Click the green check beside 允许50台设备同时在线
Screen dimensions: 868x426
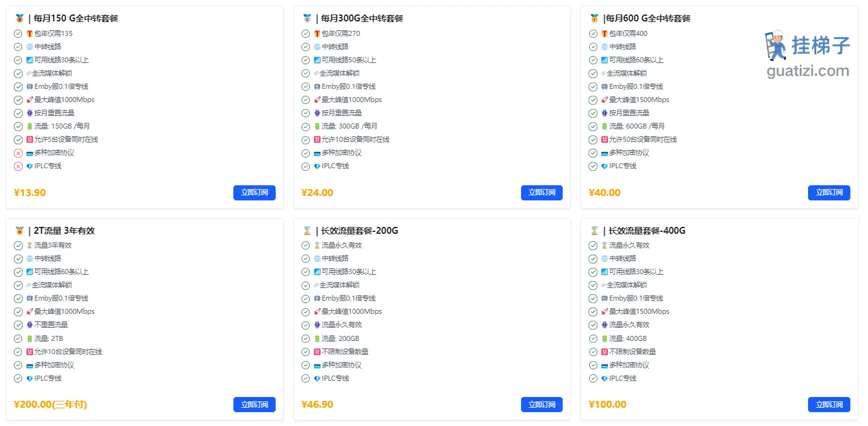click(593, 139)
